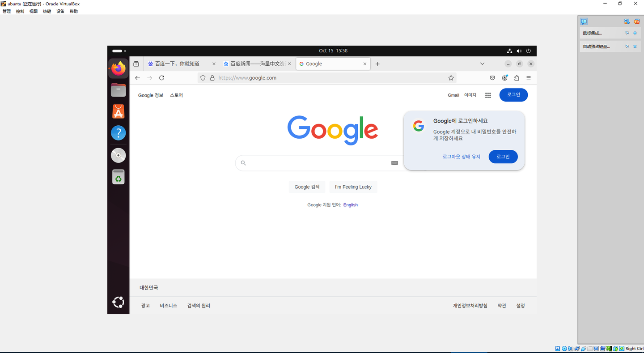This screenshot has width=644, height=353.
Task: Bookmark this page with the star icon
Action: point(451,78)
